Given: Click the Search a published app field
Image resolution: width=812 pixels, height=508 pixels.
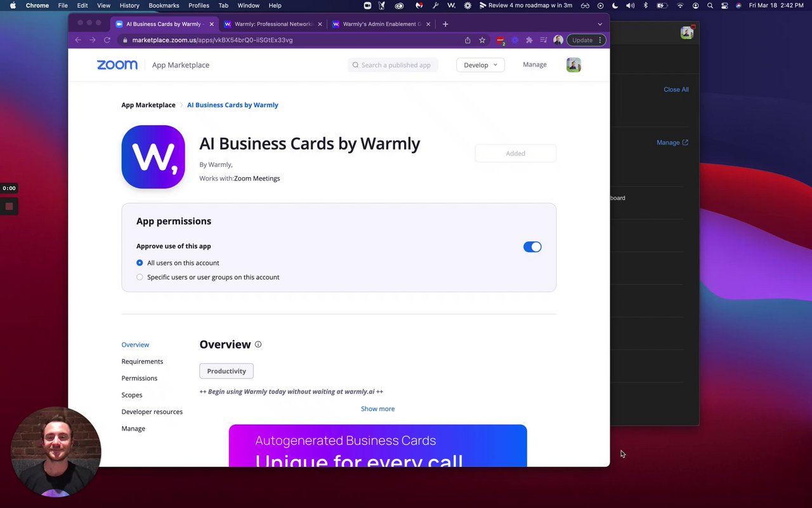Looking at the screenshot, I should pos(393,65).
